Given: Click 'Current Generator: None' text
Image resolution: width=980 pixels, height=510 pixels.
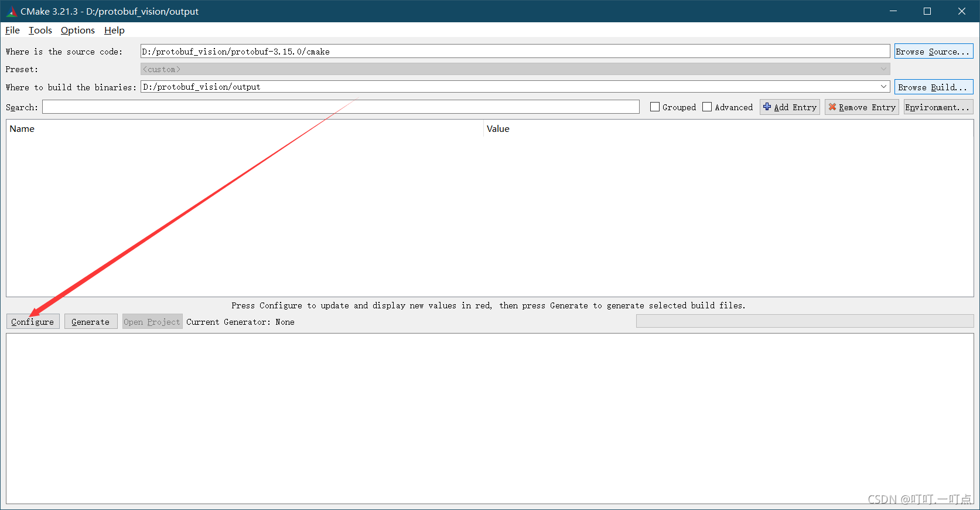Looking at the screenshot, I should pyautogui.click(x=240, y=322).
